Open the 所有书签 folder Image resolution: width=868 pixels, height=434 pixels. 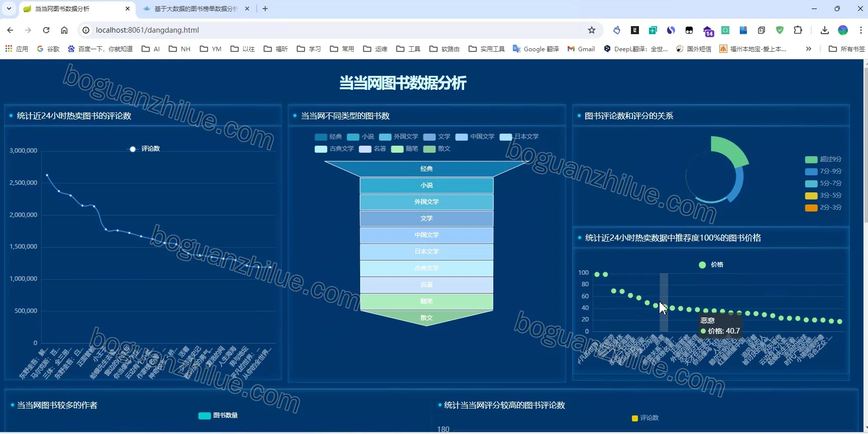coord(847,49)
